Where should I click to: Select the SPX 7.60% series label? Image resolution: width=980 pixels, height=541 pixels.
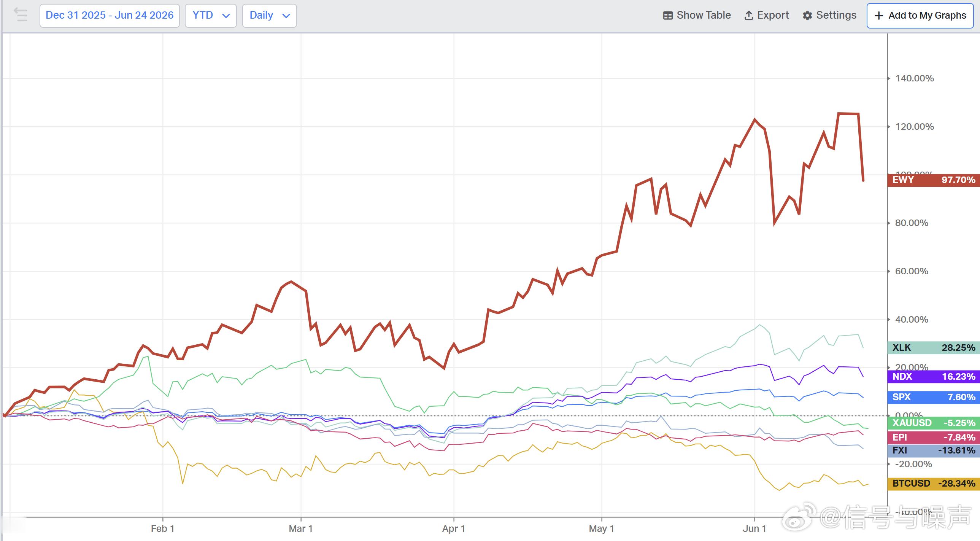pyautogui.click(x=934, y=397)
